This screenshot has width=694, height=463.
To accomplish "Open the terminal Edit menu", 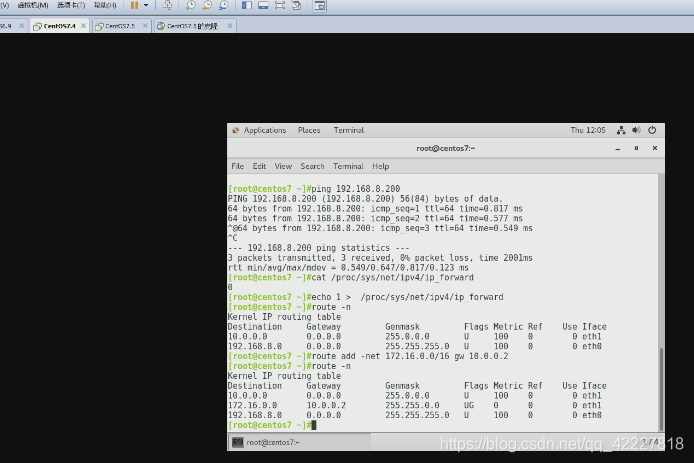I will point(259,166).
